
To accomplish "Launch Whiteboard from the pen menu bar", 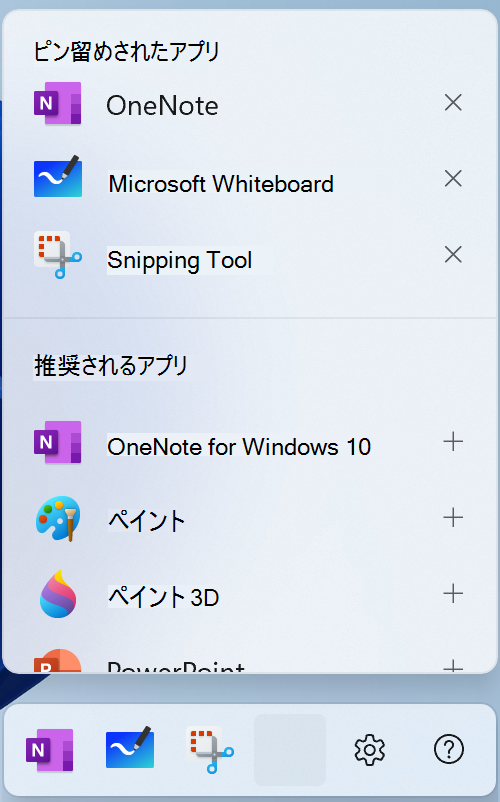I will 130,747.
